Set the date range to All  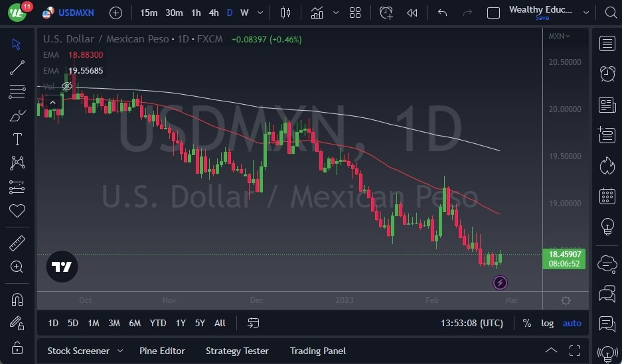pyautogui.click(x=220, y=323)
